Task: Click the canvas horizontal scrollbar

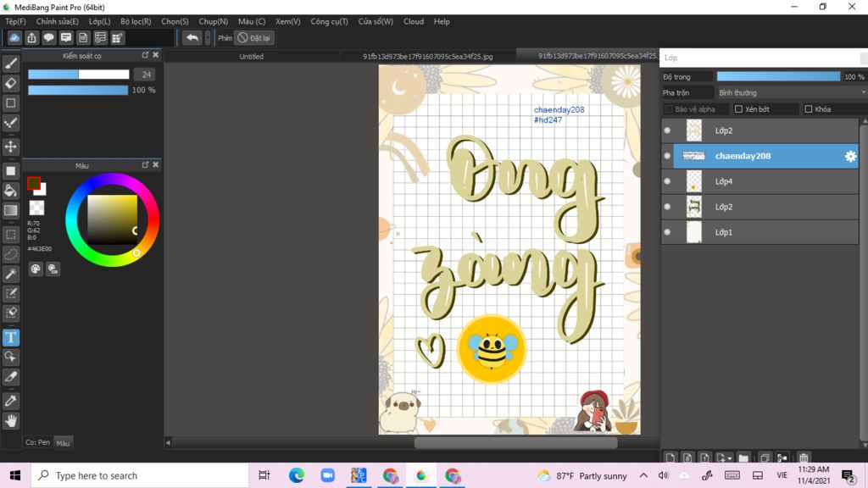Action: tap(515, 442)
